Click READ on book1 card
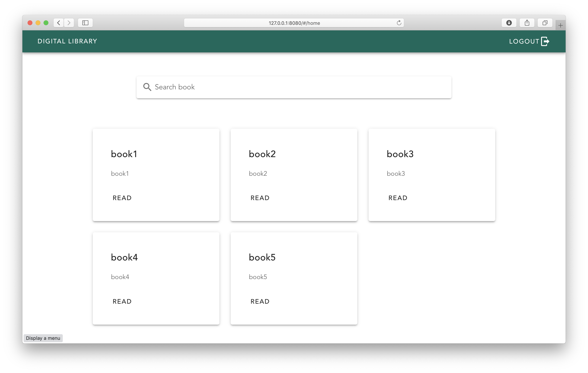This screenshot has height=373, width=588. [122, 198]
